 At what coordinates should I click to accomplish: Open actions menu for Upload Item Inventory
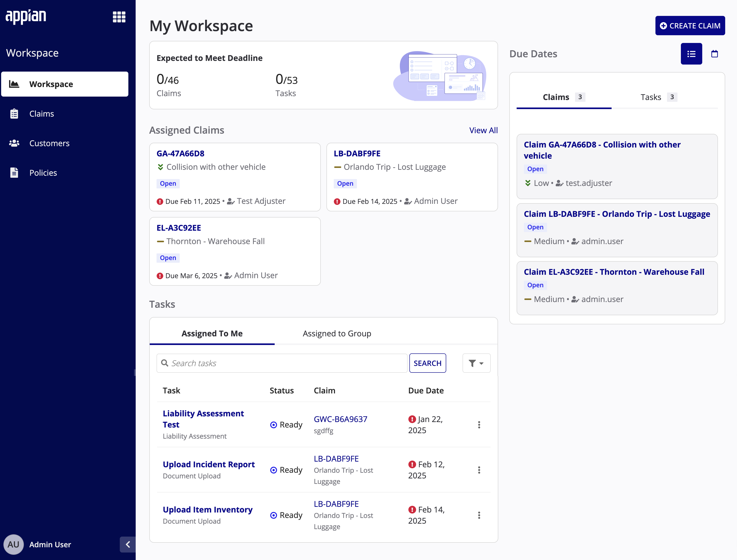point(479,515)
